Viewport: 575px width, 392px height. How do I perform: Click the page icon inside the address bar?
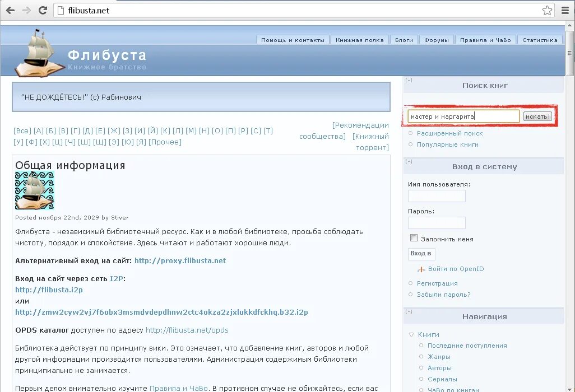62,10
